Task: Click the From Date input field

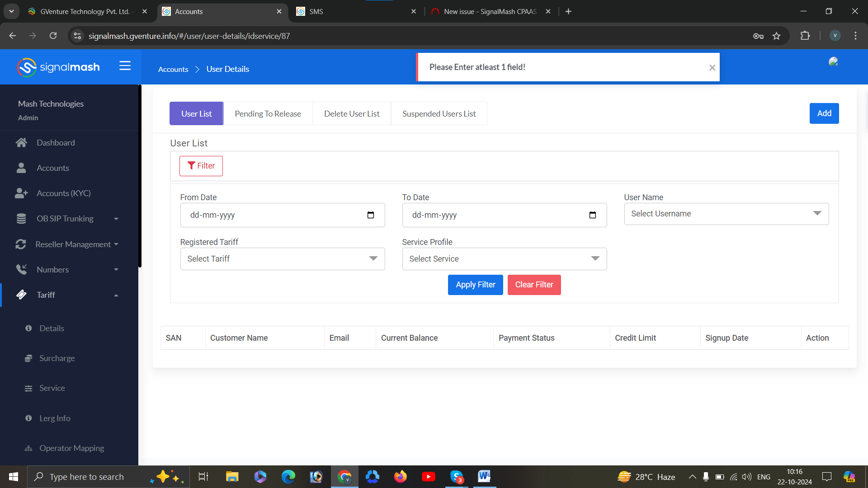Action: pyautogui.click(x=271, y=215)
